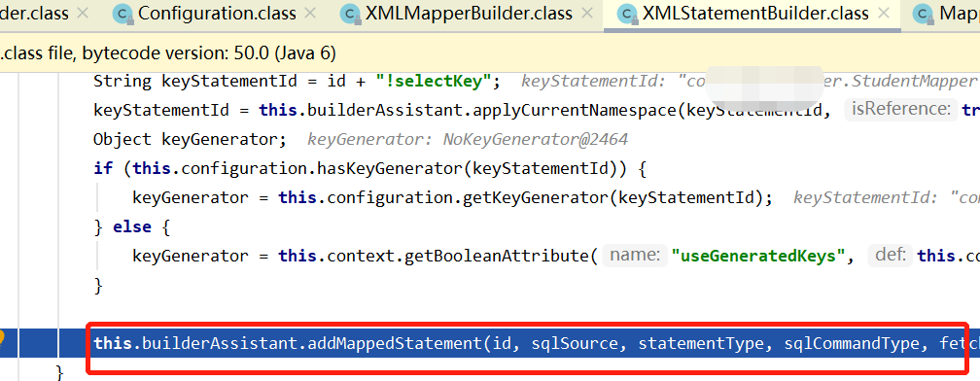Click the XMLMapperBuilder.class file icon
Screen dimensions: 980x381
pyautogui.click(x=352, y=14)
